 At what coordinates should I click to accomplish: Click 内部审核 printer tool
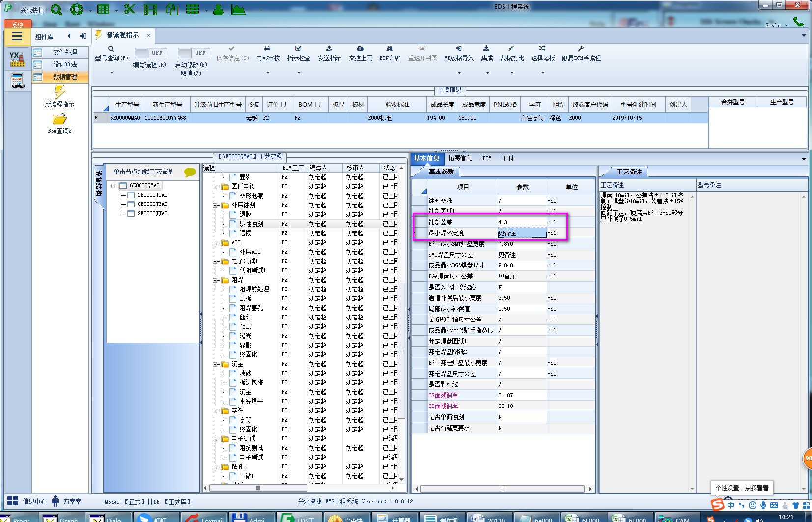268,54
